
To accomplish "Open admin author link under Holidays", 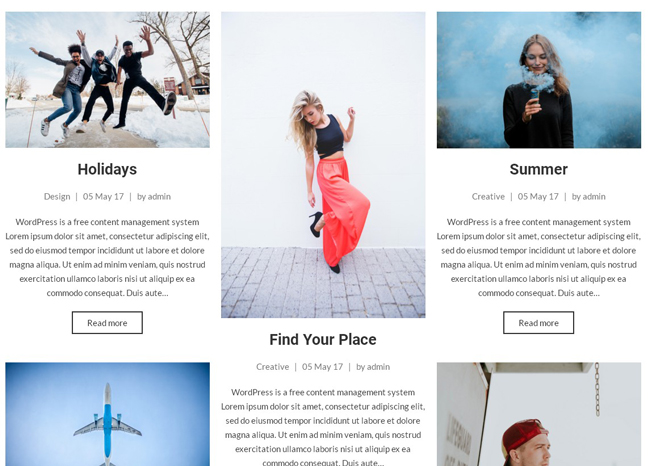I will coord(159,197).
